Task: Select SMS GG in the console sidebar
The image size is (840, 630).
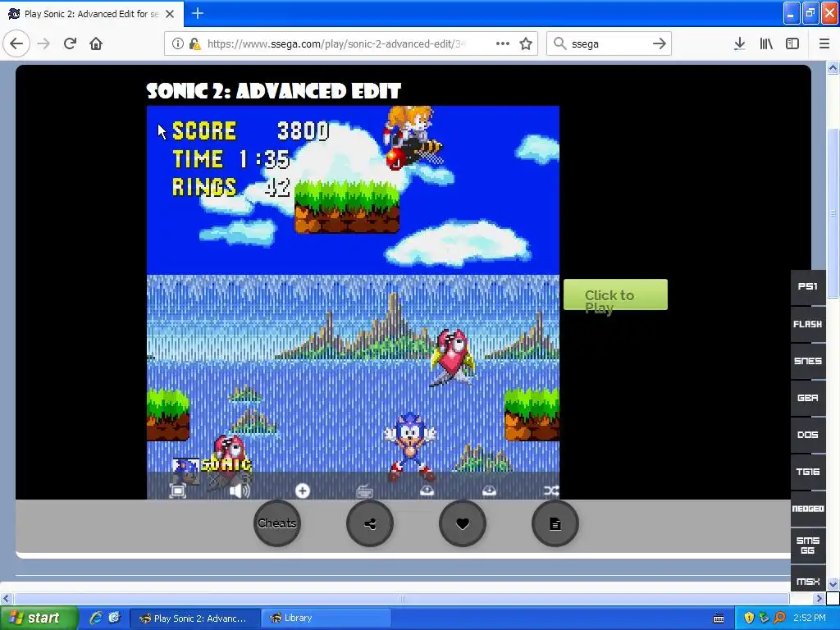Action: [808, 546]
